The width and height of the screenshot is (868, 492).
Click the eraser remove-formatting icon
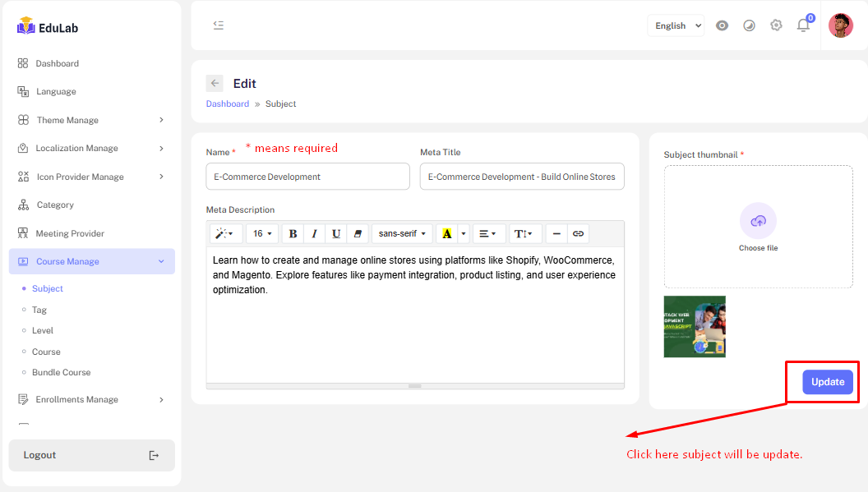click(x=358, y=234)
